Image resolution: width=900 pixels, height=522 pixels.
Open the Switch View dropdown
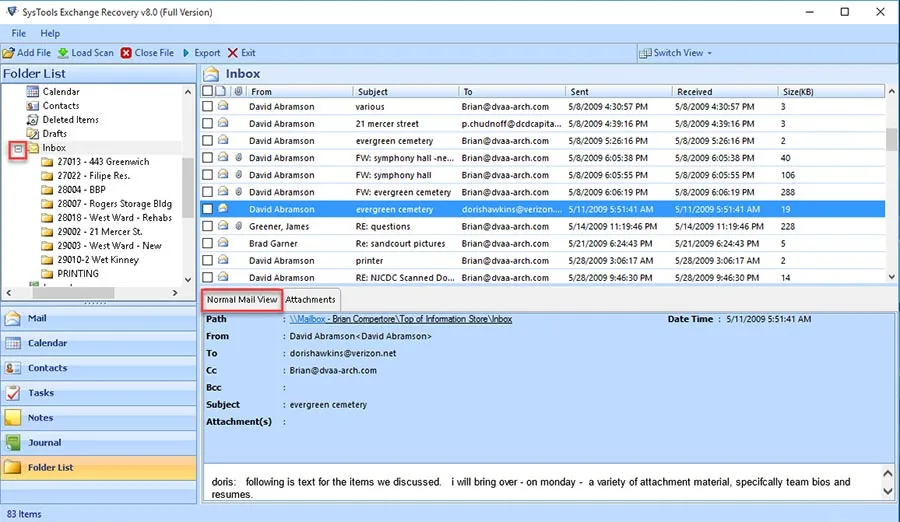[676, 53]
